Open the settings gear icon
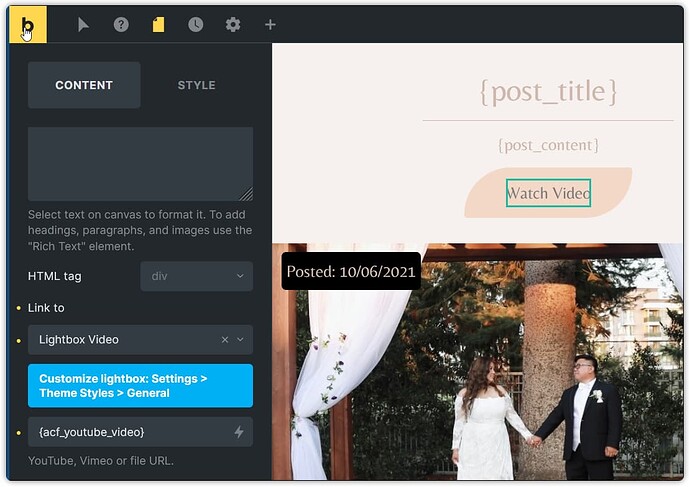 click(x=233, y=25)
